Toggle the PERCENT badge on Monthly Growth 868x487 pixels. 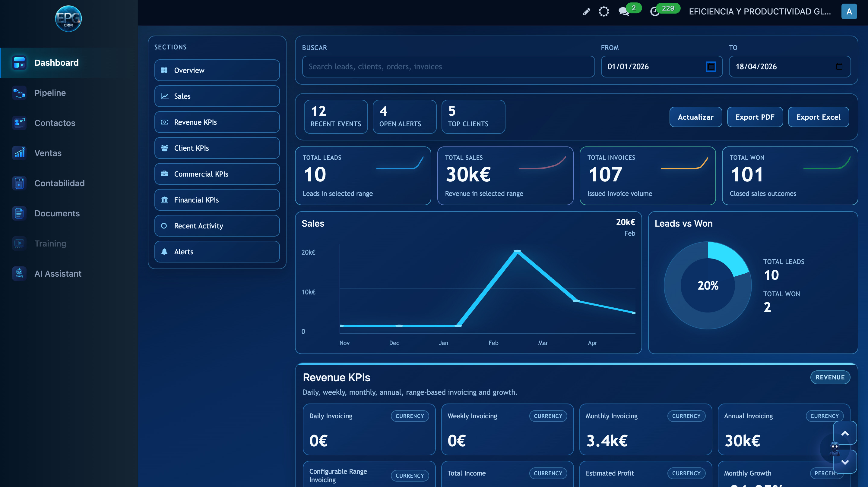point(825,473)
